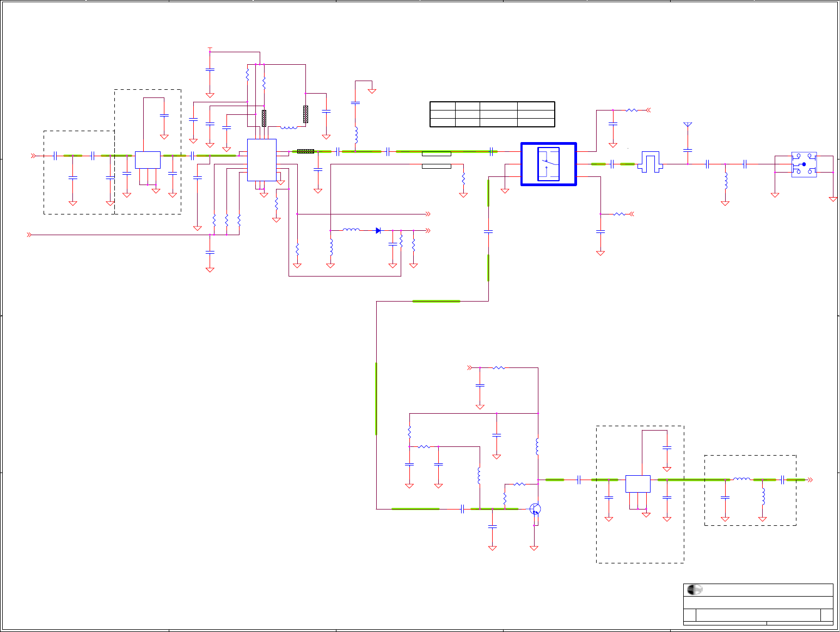Click the blue IC box in lower dashed block
Viewport: 840px width, 632px height.
(x=637, y=483)
